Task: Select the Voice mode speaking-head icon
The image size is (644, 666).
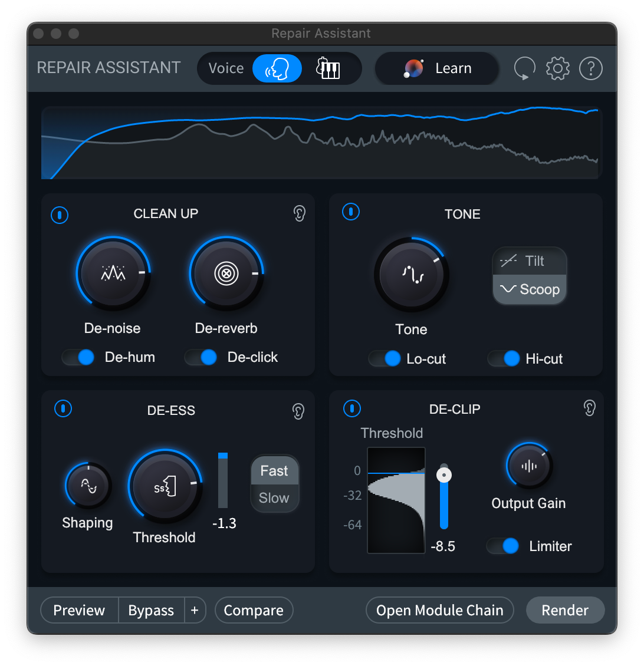Action: tap(277, 68)
